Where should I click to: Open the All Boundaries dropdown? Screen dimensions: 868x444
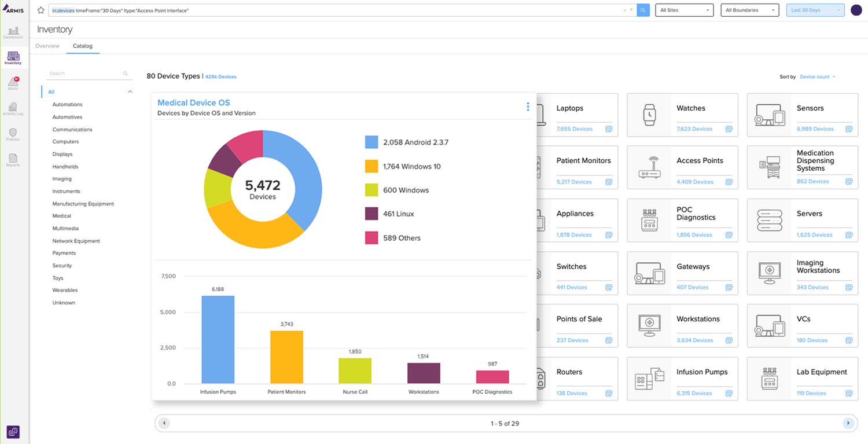pyautogui.click(x=749, y=10)
